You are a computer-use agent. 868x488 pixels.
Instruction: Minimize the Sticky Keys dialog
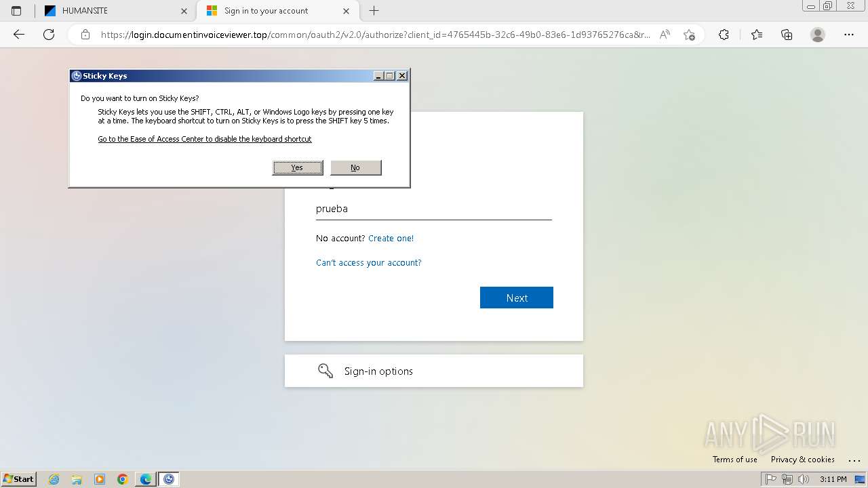pyautogui.click(x=378, y=76)
